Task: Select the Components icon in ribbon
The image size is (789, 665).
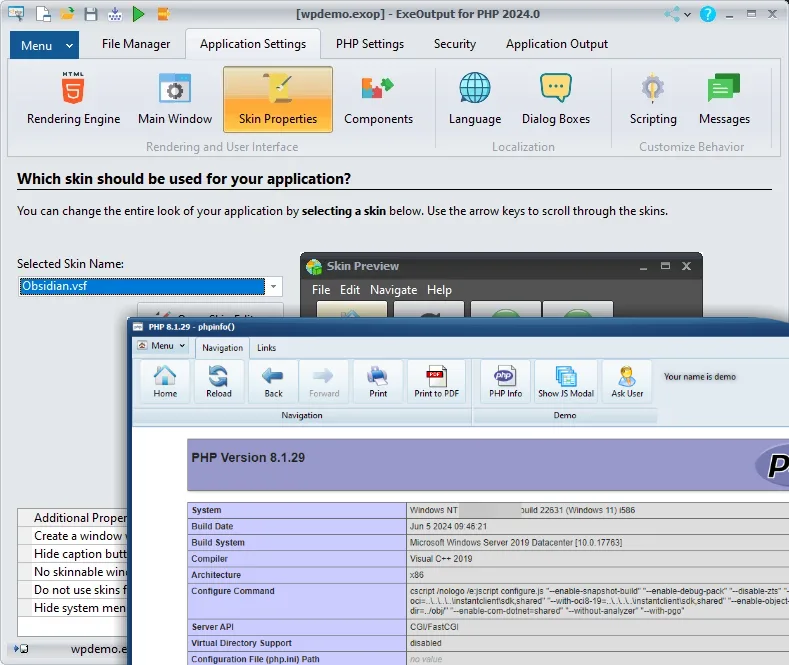Action: point(378,99)
